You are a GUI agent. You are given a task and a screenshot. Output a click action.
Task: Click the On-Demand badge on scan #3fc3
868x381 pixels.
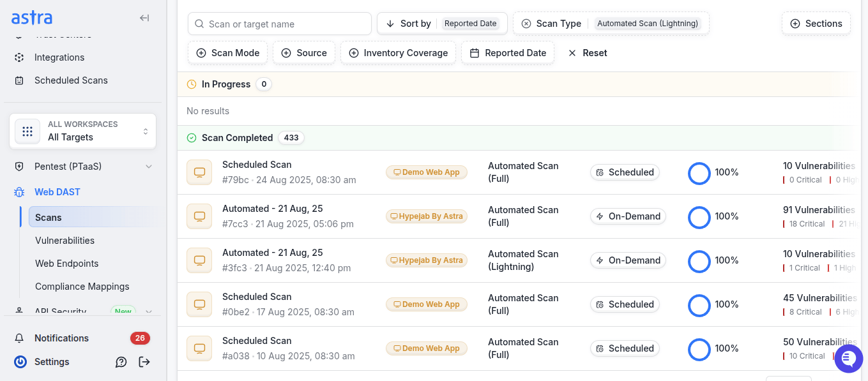[x=628, y=260]
